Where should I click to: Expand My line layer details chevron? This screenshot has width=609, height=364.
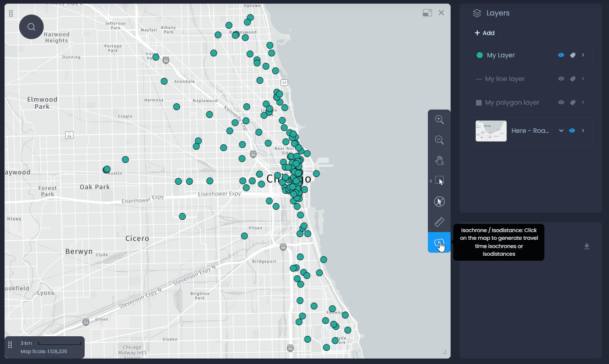coord(583,79)
